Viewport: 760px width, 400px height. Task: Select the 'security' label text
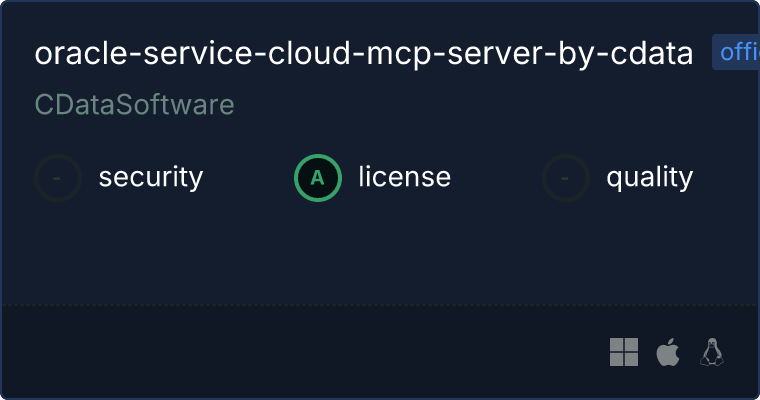[x=151, y=177]
